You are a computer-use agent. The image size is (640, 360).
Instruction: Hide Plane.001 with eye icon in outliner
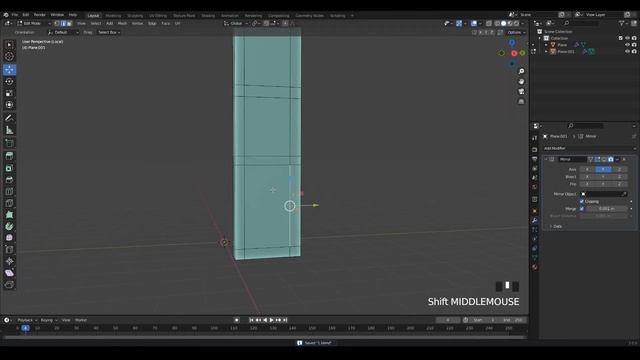(x=627, y=51)
